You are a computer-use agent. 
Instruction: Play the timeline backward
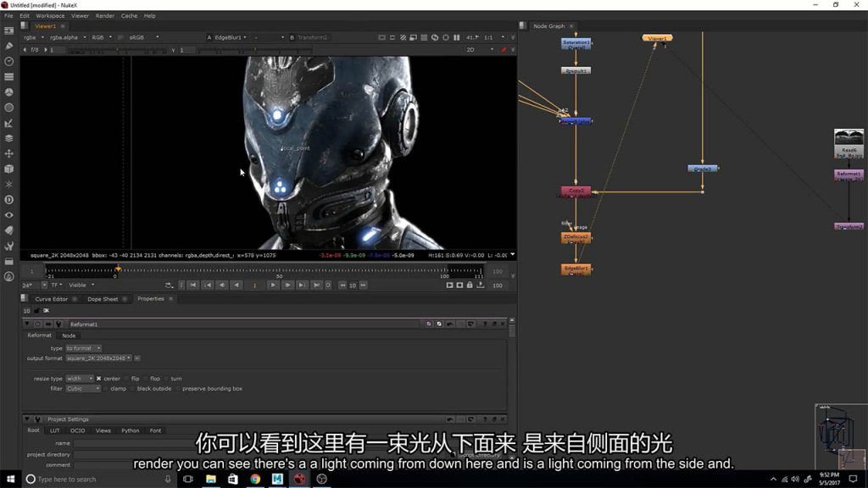click(236, 286)
